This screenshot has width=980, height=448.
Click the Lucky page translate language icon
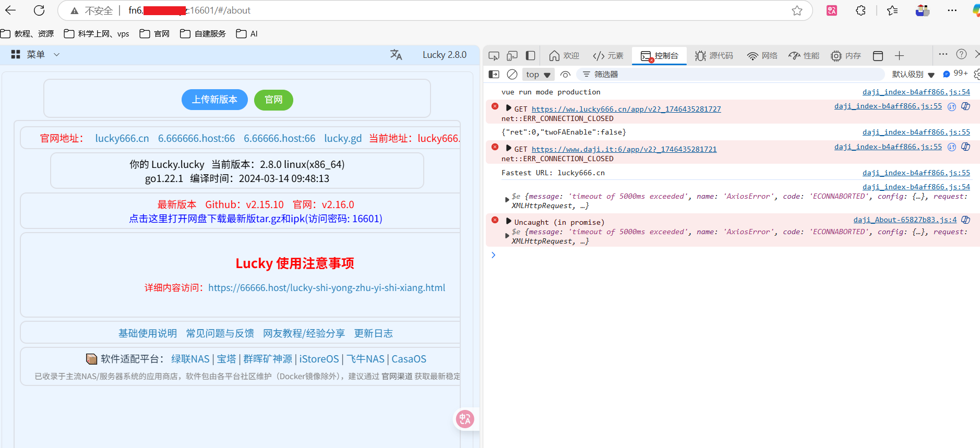point(396,55)
